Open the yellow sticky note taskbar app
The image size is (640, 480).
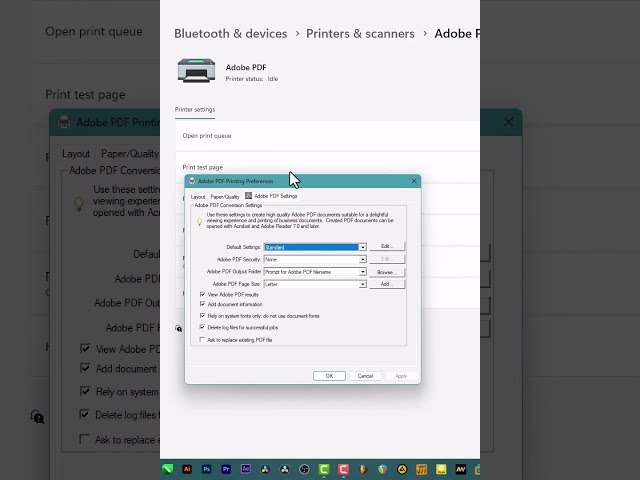(x=441, y=469)
